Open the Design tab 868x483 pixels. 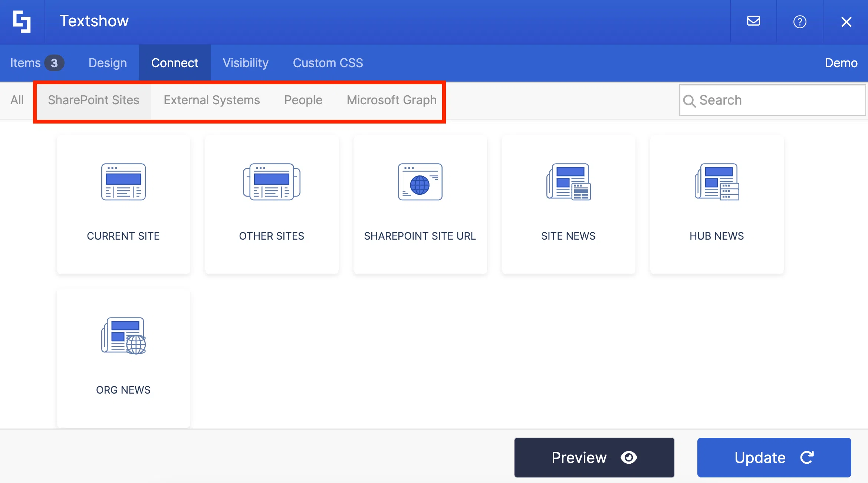[108, 63]
